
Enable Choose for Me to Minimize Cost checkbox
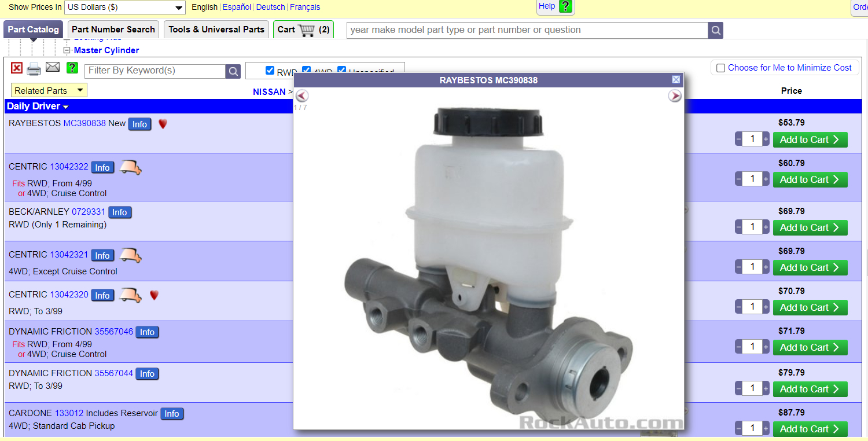point(720,68)
